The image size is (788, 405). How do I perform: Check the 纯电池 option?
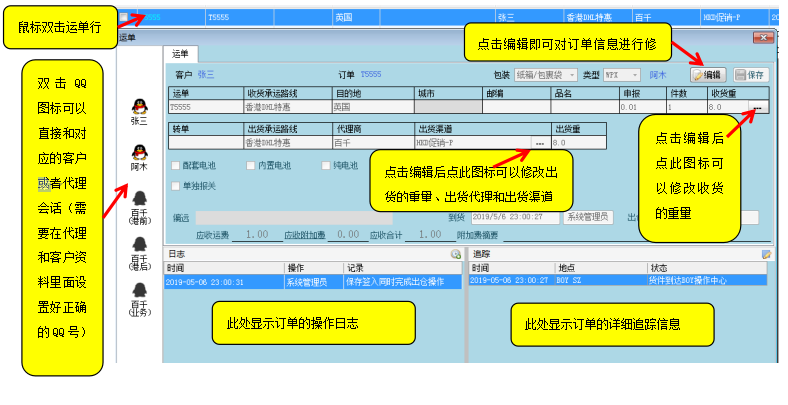point(324,165)
